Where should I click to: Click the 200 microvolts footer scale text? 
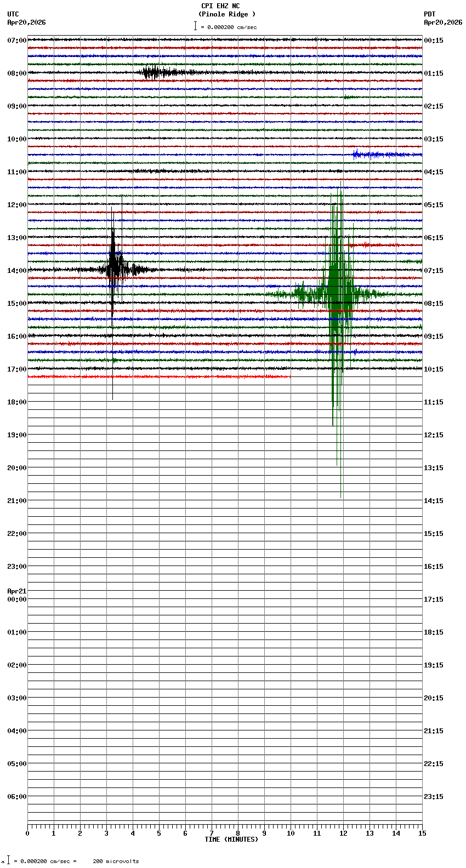tap(116, 861)
